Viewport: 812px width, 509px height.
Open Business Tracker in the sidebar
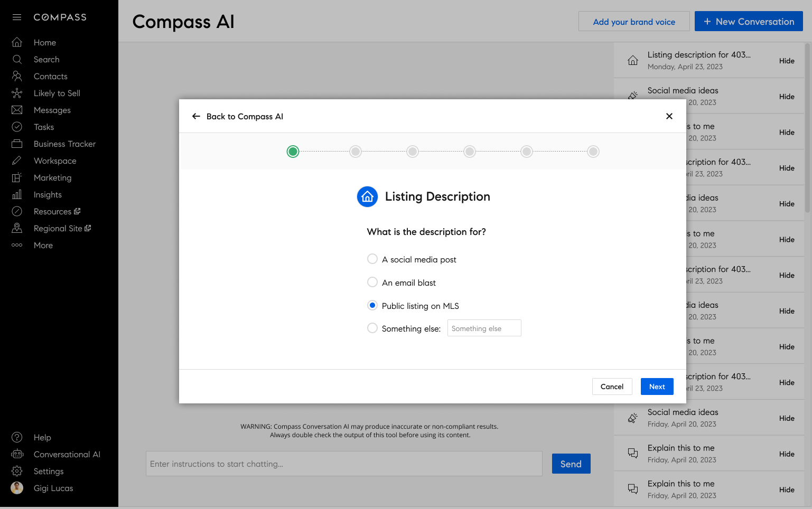click(x=64, y=144)
